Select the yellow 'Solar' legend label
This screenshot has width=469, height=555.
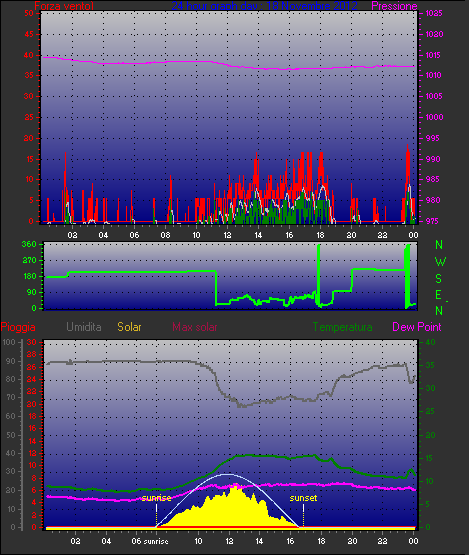(129, 327)
